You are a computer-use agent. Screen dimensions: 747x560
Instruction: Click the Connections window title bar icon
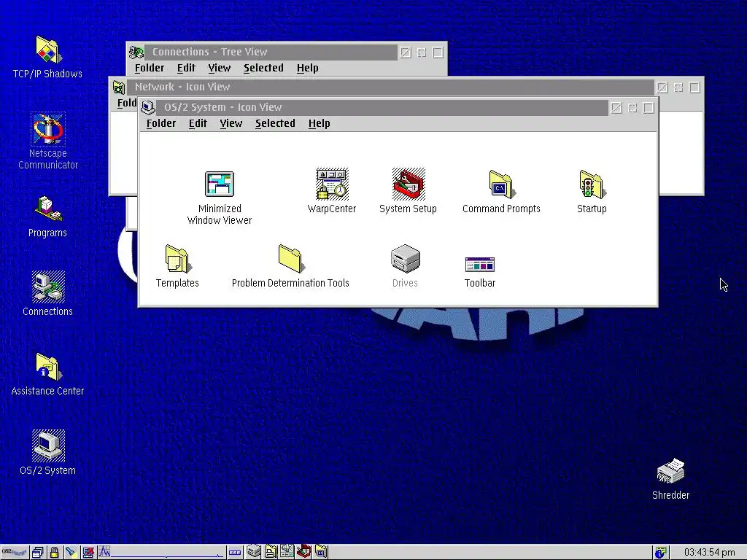[136, 52]
